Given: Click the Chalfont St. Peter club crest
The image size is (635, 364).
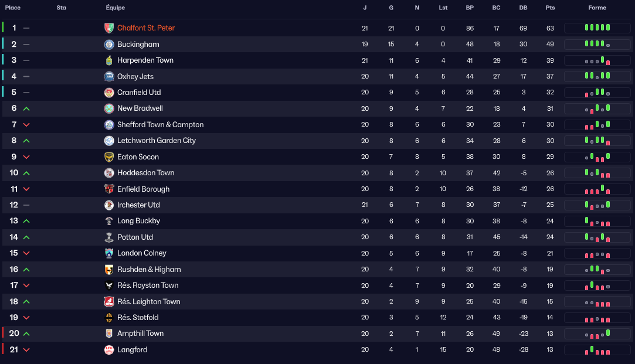Looking at the screenshot, I should point(108,28).
